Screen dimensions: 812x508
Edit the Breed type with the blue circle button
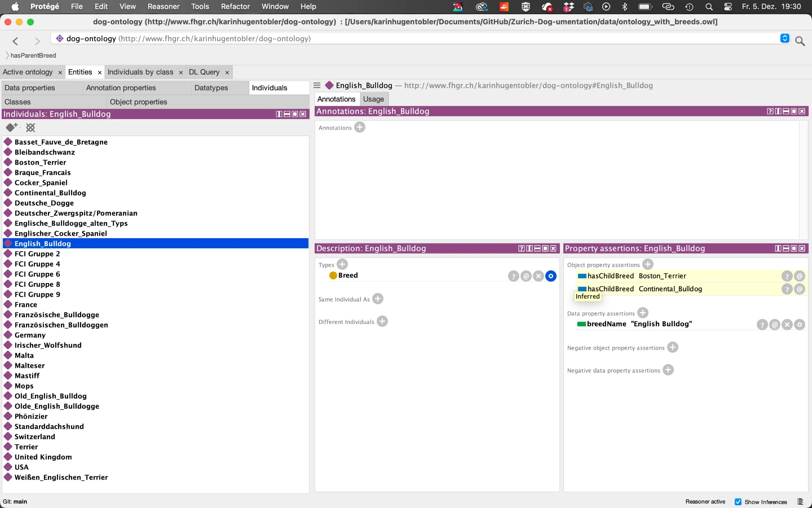tap(551, 276)
